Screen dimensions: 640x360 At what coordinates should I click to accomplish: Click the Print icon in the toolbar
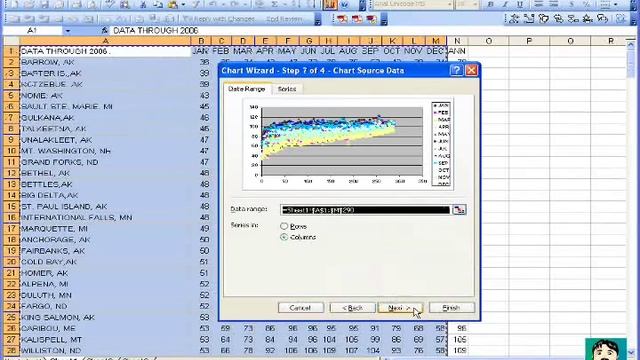click(76, 4)
